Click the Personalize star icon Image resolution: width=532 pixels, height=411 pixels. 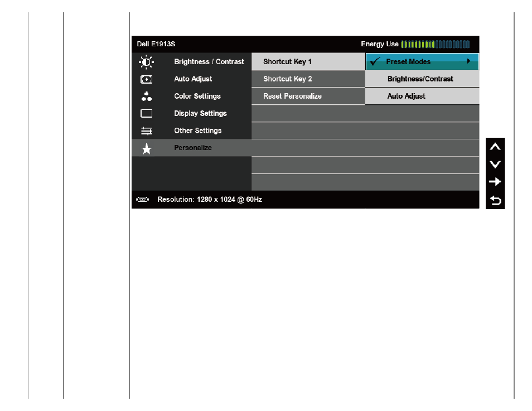pyautogui.click(x=146, y=149)
